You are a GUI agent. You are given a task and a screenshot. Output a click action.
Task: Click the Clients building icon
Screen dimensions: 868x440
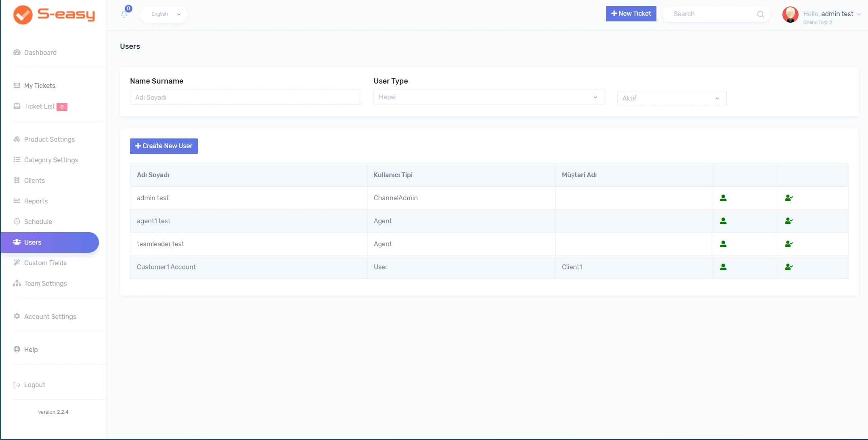coord(17,180)
